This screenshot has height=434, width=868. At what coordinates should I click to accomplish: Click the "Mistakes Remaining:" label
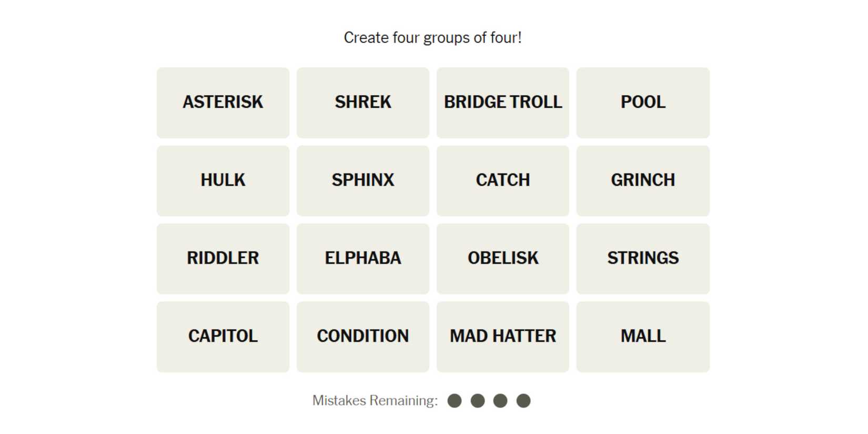tap(375, 401)
